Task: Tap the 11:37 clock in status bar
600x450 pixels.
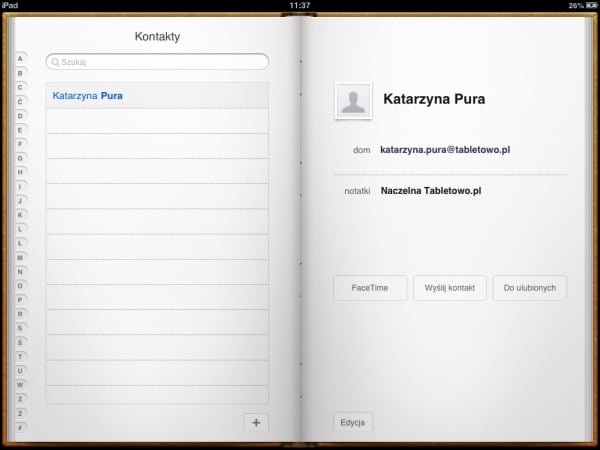Action: (x=299, y=5)
